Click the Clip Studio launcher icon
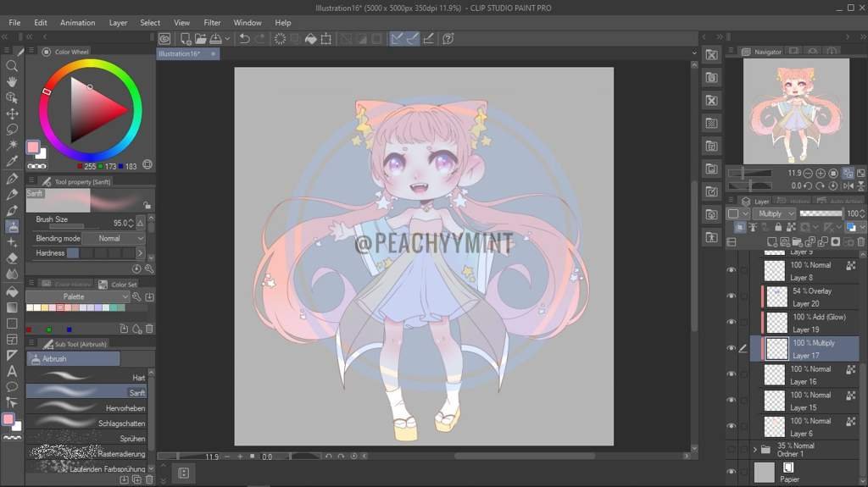This screenshot has height=487, width=868. pos(164,39)
